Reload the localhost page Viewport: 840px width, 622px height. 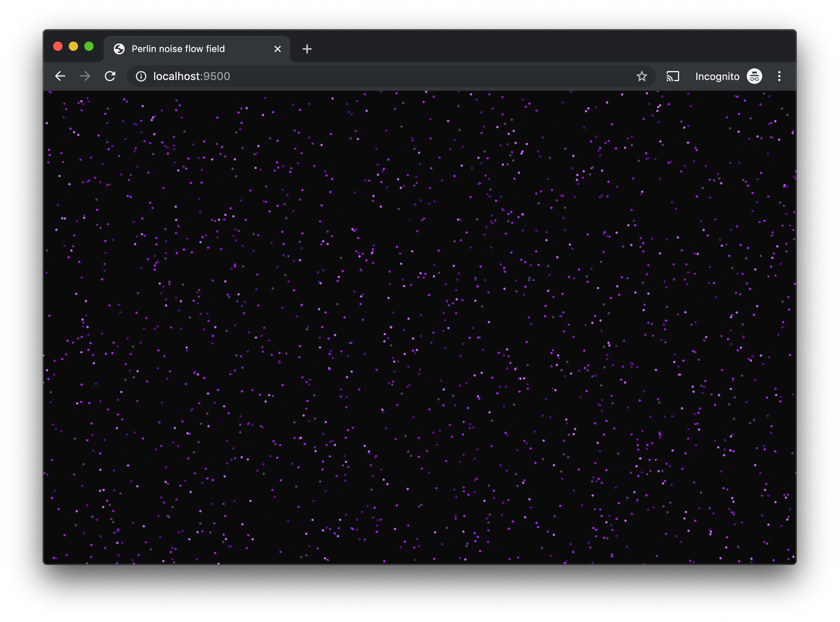pos(110,76)
